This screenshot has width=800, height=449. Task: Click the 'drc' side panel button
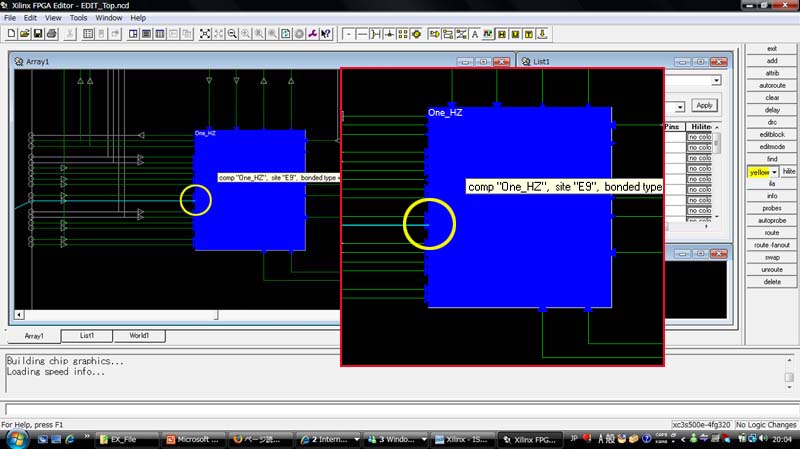pos(771,122)
